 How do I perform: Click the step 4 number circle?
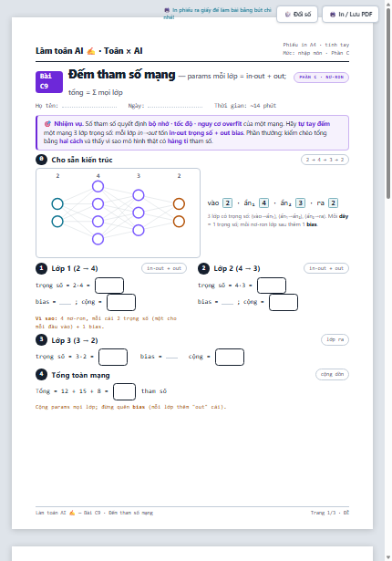pyautogui.click(x=41, y=374)
